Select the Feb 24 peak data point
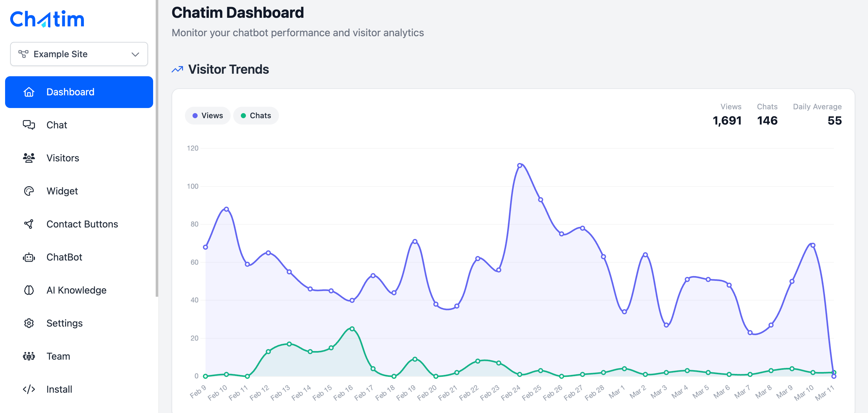Image resolution: width=868 pixels, height=413 pixels. (519, 166)
